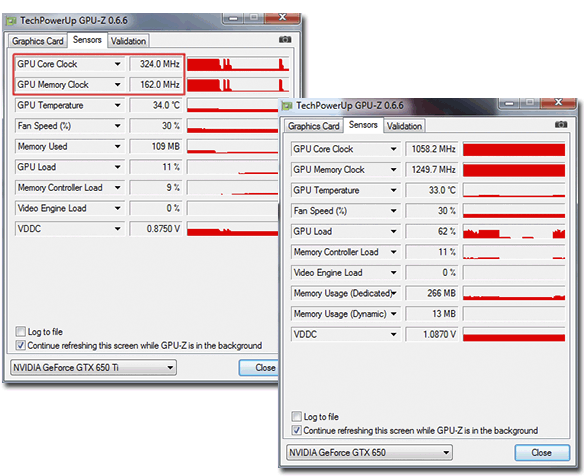Click Memory Usage (Dedicated) graph
Image resolution: width=584 pixels, height=476 pixels.
tap(514, 293)
